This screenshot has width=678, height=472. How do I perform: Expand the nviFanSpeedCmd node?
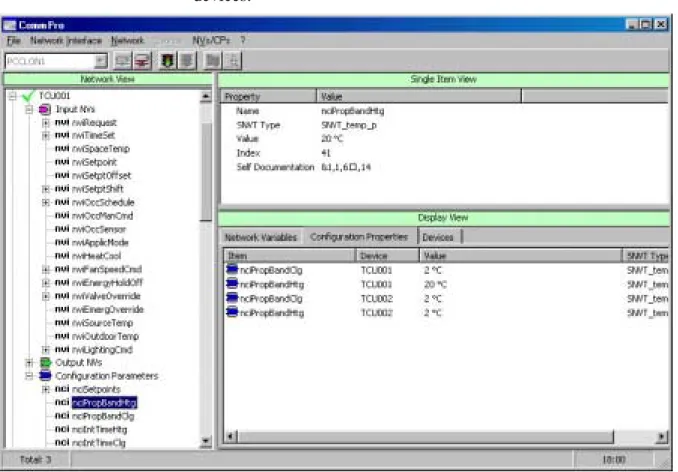[45, 269]
